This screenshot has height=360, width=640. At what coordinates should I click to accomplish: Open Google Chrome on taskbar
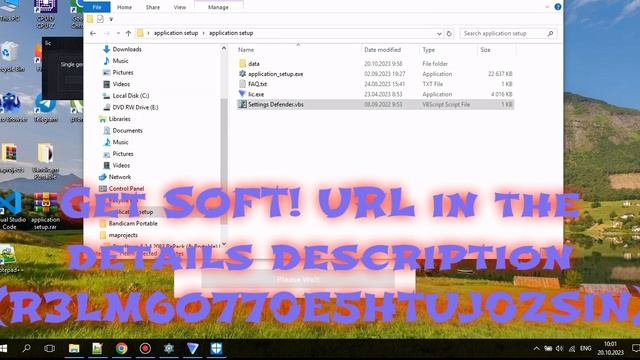point(121,349)
